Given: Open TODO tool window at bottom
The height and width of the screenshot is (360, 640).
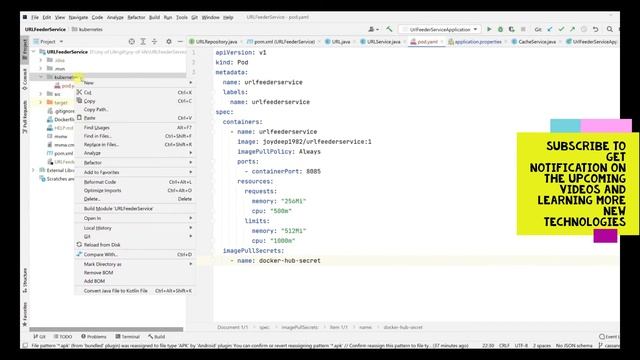Looking at the screenshot, I should tap(63, 337).
